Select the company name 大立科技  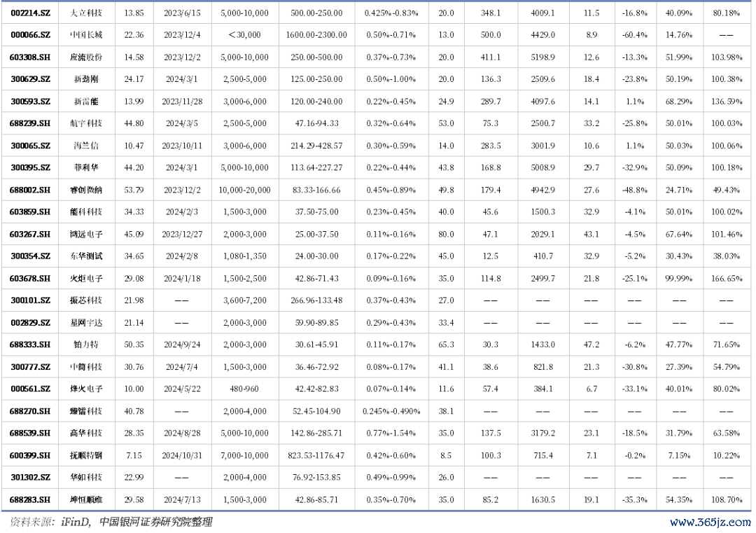tap(86, 13)
